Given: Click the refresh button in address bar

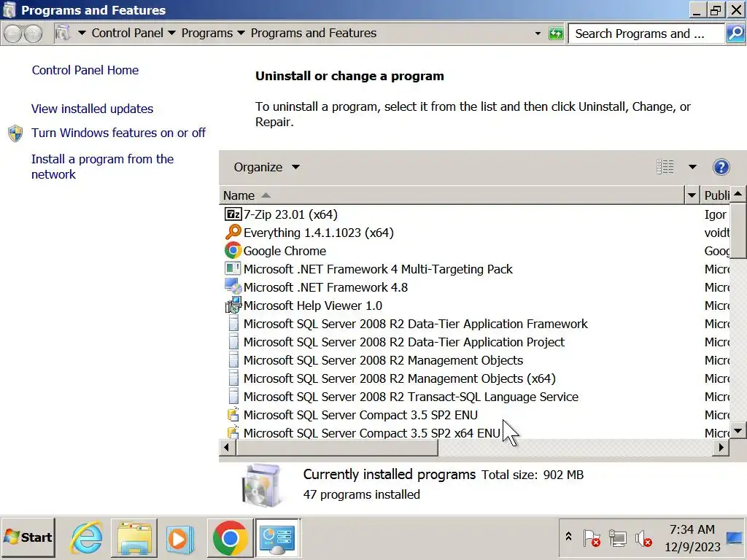Looking at the screenshot, I should click(x=556, y=34).
